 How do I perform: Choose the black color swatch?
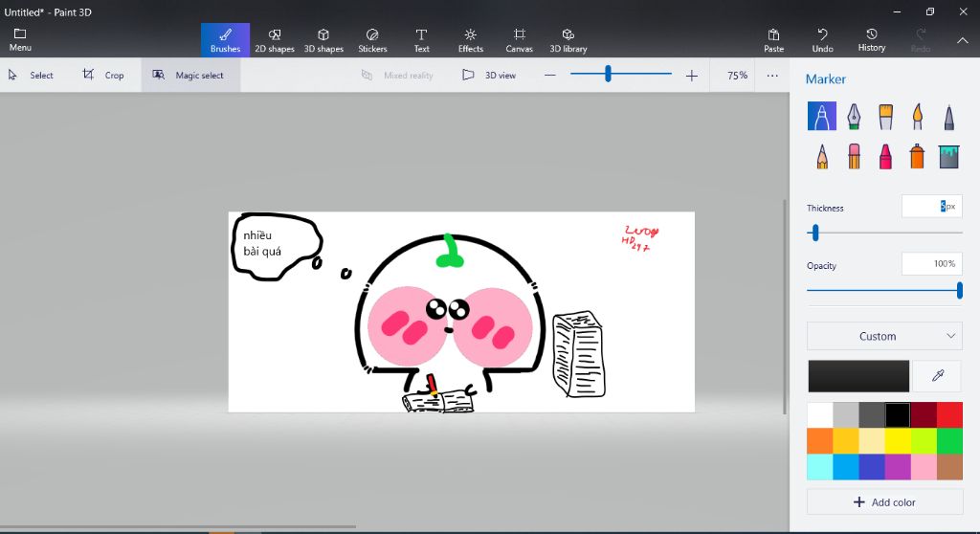pos(898,414)
